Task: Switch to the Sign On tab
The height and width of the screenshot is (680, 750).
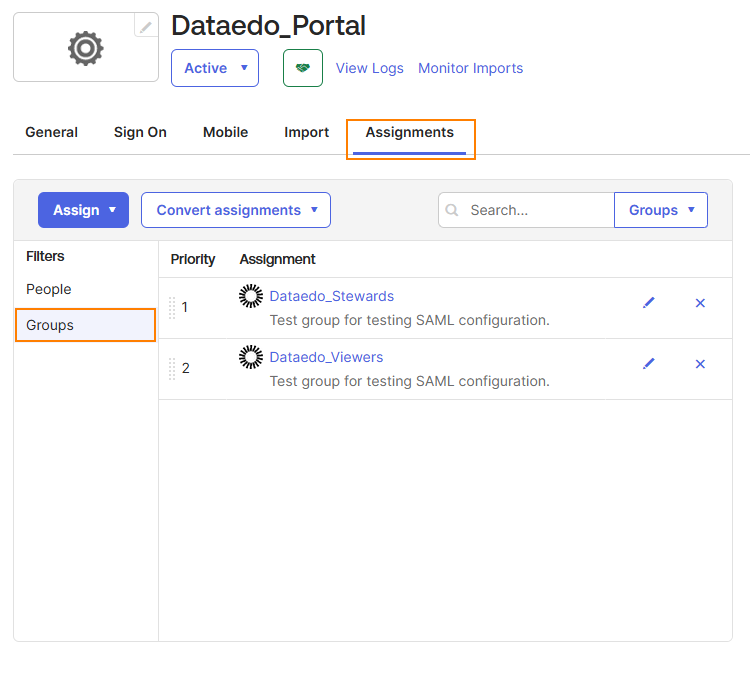Action: [x=140, y=132]
